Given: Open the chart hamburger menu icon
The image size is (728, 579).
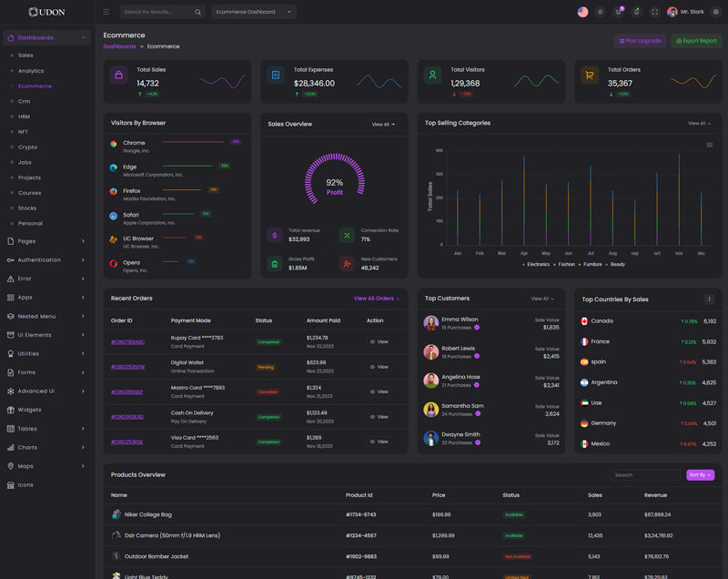Looking at the screenshot, I should [x=710, y=145].
